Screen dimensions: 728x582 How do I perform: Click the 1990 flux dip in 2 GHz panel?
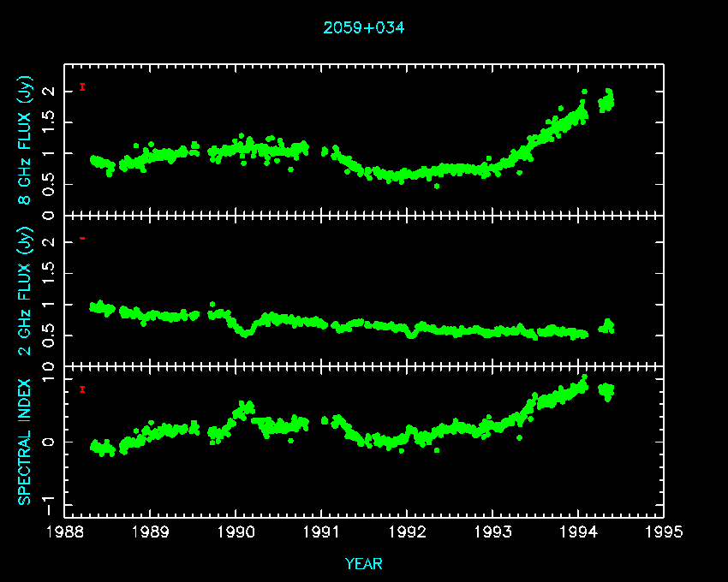click(247, 330)
